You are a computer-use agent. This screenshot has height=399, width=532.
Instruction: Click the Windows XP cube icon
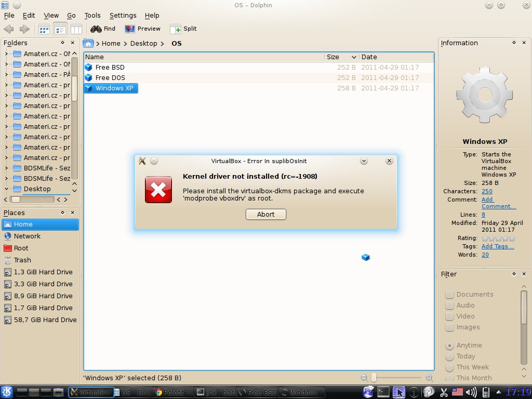pos(88,88)
